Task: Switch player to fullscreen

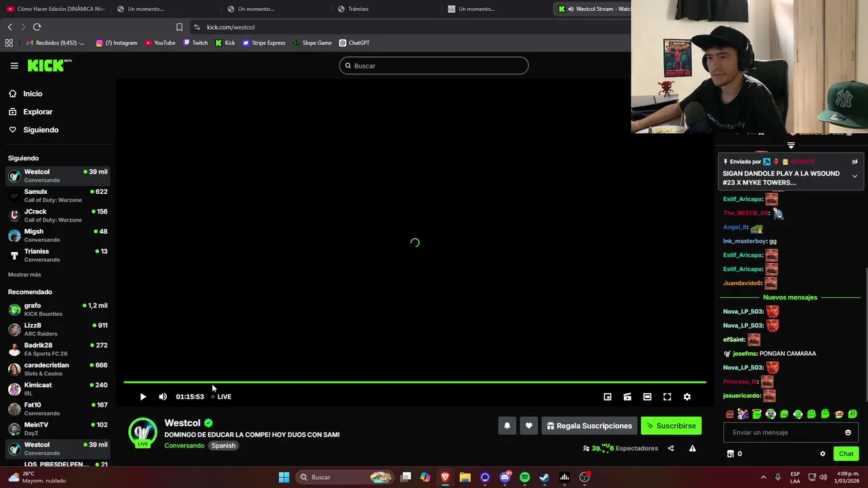Action: tap(667, 396)
